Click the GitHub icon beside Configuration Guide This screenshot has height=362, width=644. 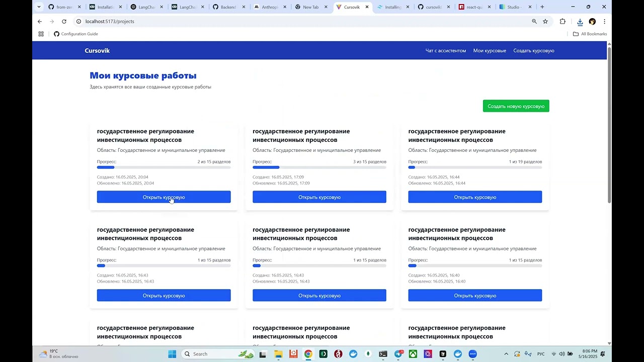click(56, 34)
